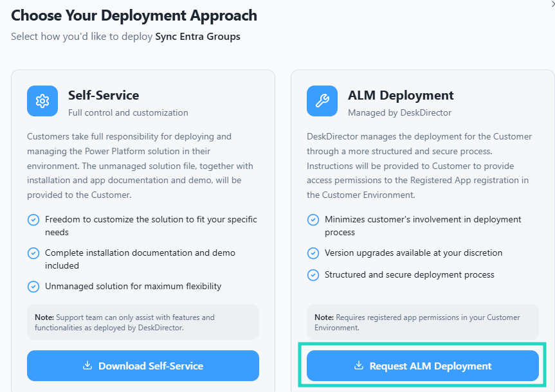The width and height of the screenshot is (555, 392).
Task: Click the ALM Deployment wrench icon
Action: click(322, 101)
